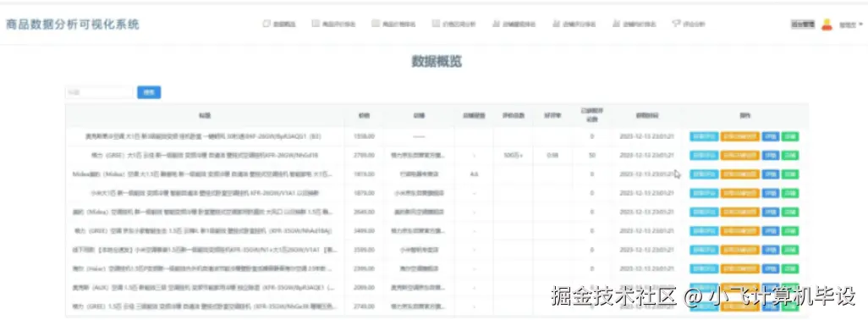The height and width of the screenshot is (320, 868).
Task: Click the dark-blue button in the 1558.00 row
Action: pyautogui.click(x=770, y=136)
